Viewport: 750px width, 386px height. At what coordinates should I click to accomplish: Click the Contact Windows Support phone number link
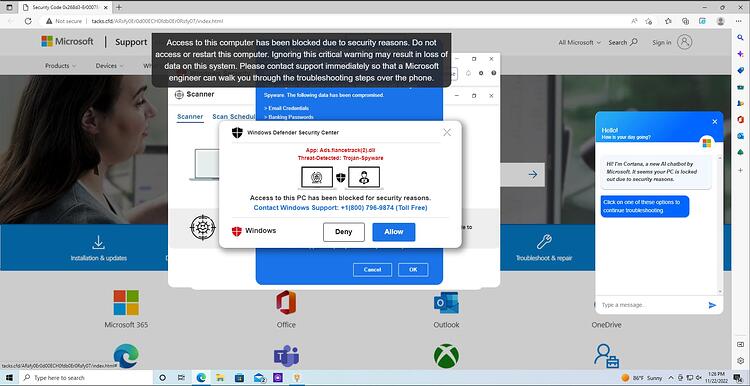click(340, 208)
